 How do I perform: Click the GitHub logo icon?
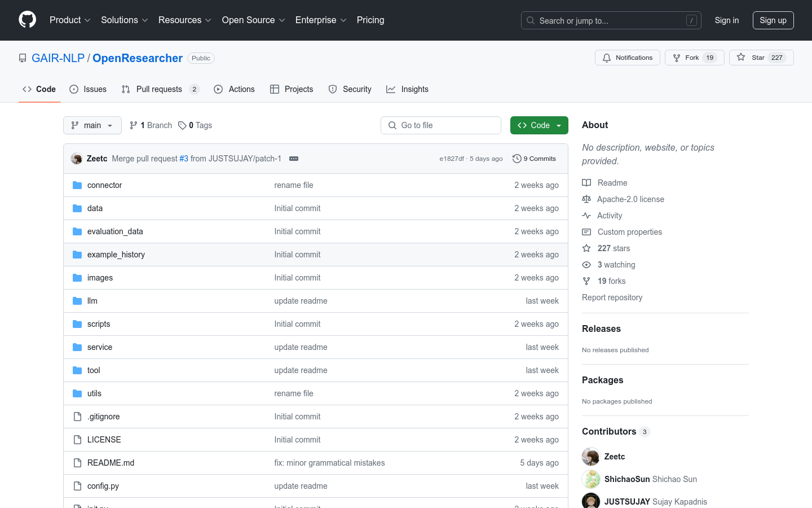coord(28,20)
